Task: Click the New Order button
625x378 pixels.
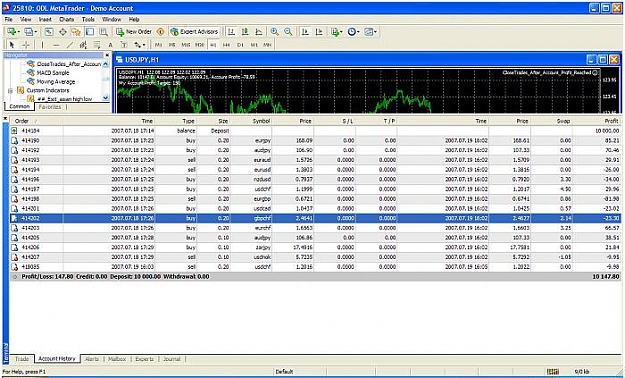Action: click(x=134, y=32)
